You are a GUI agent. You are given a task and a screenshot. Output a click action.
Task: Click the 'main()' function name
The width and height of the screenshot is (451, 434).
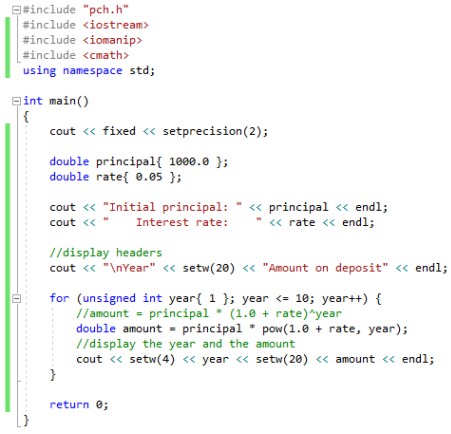[69, 101]
